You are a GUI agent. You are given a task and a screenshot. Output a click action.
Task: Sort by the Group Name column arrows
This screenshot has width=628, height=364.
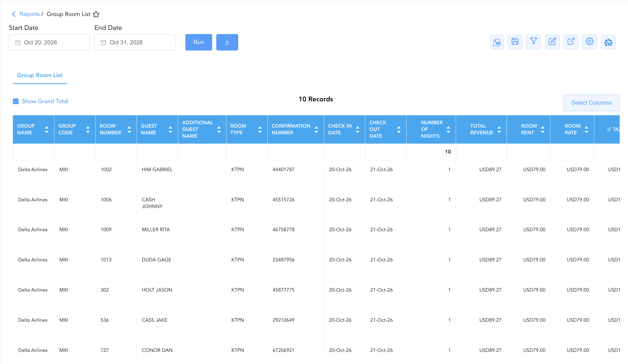pos(47,129)
